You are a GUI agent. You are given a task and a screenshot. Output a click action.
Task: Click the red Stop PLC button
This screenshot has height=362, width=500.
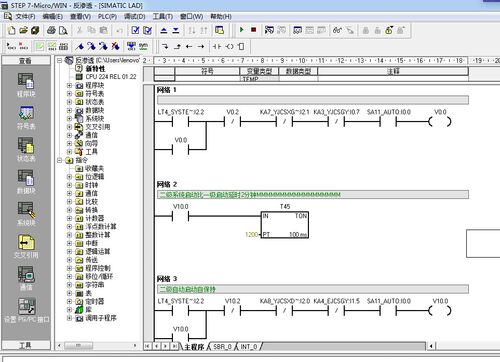tap(253, 30)
